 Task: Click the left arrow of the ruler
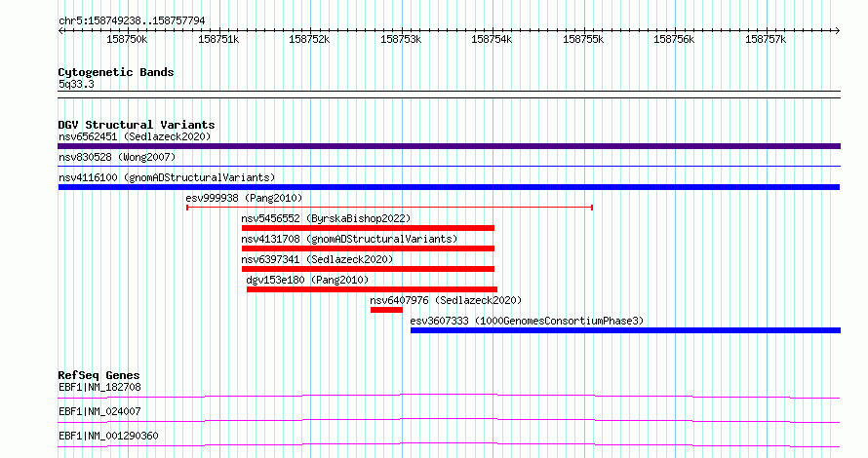[60, 31]
